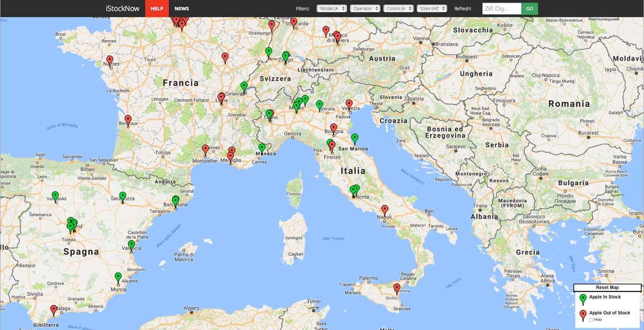
Task: Select the green pin at Zaragoza
Action: click(x=122, y=197)
